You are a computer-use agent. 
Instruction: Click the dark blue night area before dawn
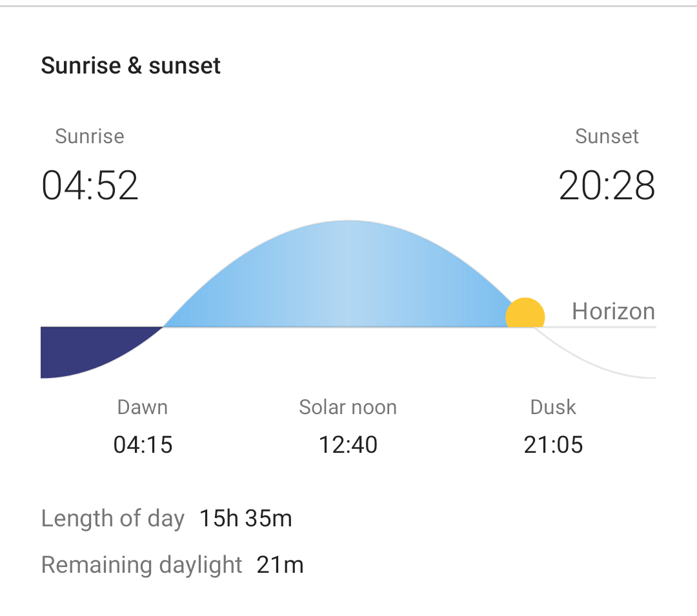[85, 349]
